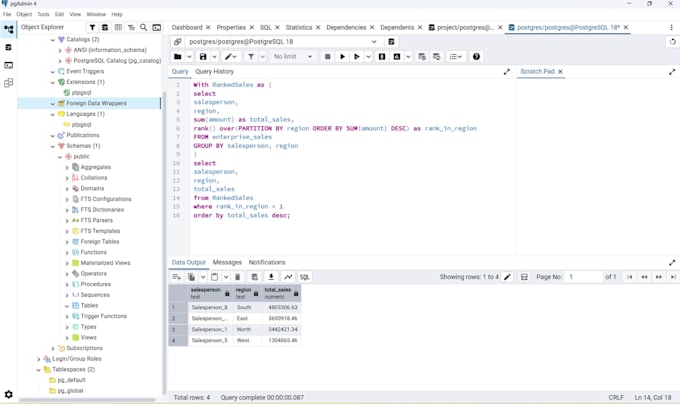Click the SQL button in Data Output

[x=305, y=277]
